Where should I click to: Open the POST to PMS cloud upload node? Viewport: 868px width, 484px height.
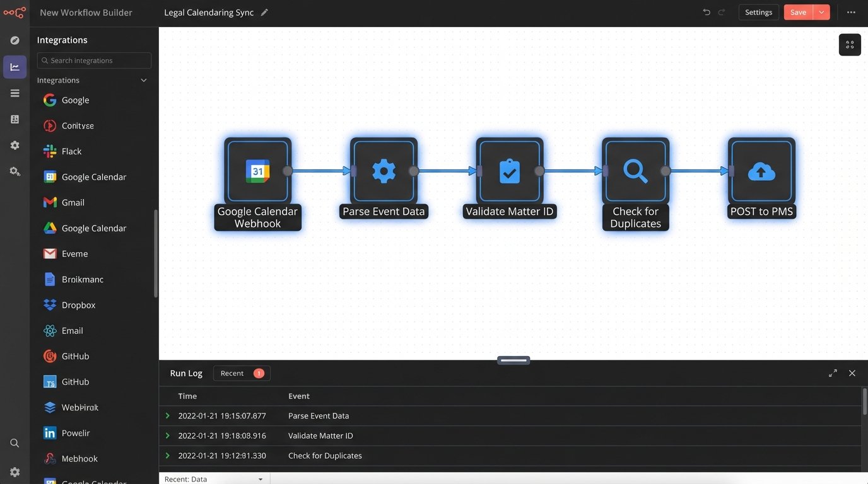click(761, 170)
